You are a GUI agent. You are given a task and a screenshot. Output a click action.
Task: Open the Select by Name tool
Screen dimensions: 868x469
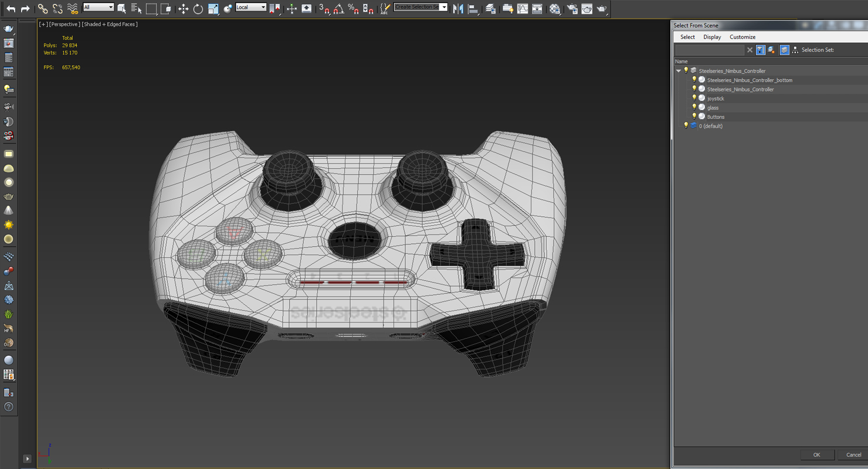point(136,9)
